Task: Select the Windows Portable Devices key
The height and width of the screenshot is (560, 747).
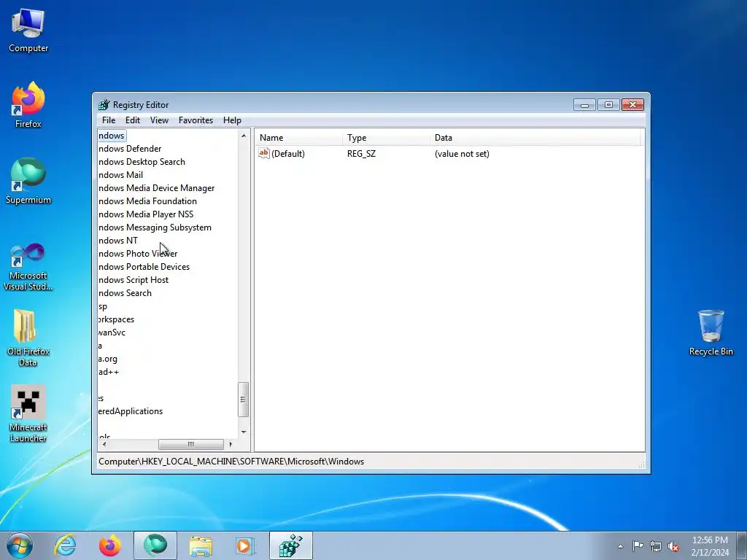Action: pos(144,267)
